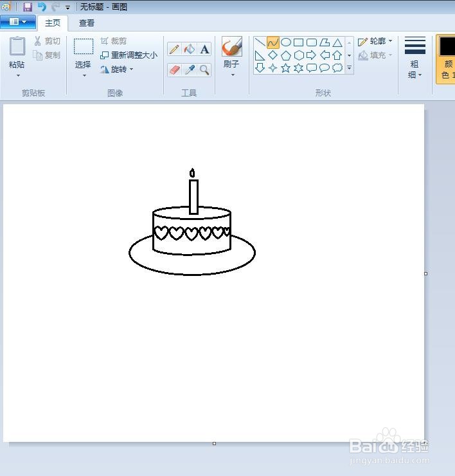Viewport: 455px width, 476px height.
Task: Choose the Diamond shape
Action: click(272, 55)
